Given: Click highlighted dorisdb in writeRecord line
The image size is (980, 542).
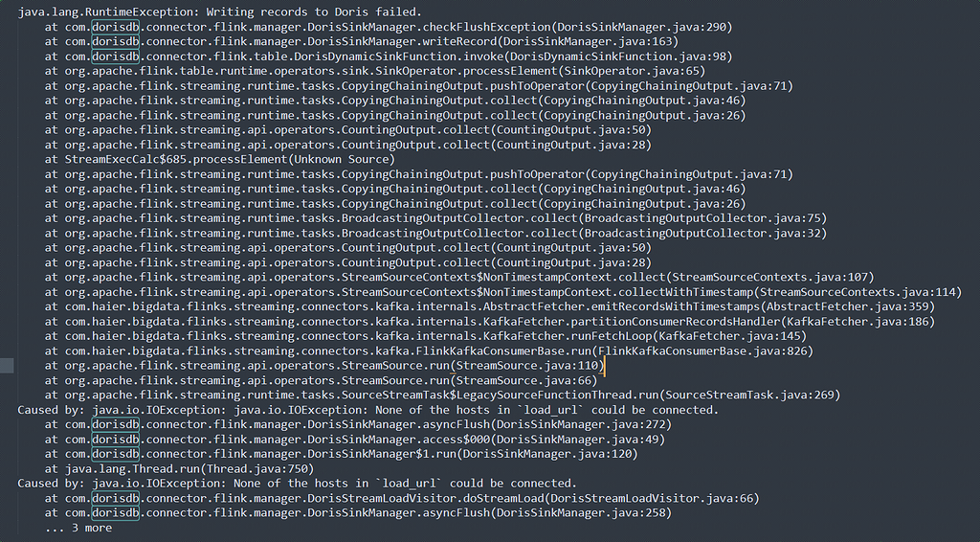Looking at the screenshot, I should (116, 42).
